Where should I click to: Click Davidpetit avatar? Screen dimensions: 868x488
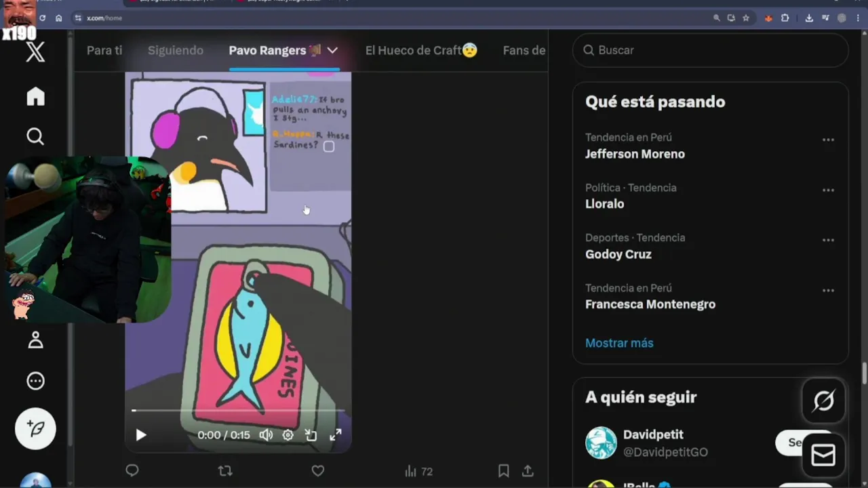[x=601, y=443]
